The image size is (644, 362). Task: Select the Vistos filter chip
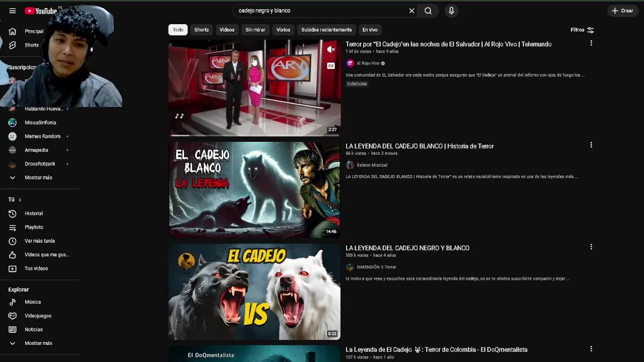tap(283, 30)
